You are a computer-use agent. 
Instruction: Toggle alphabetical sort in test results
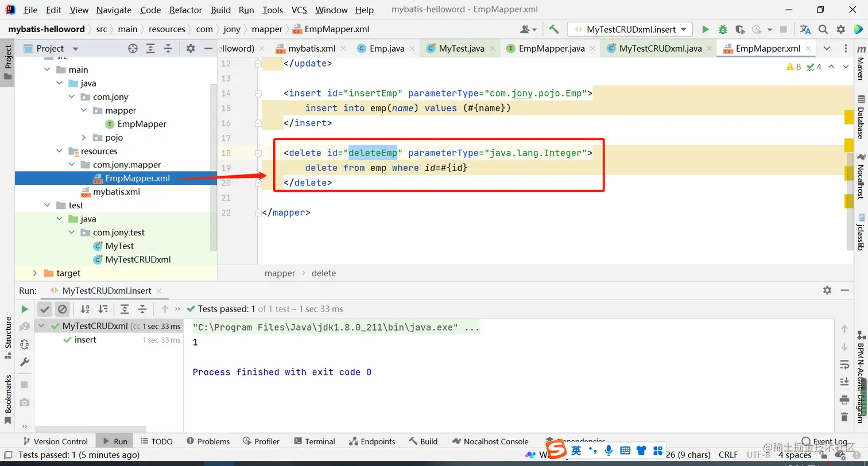tap(85, 309)
